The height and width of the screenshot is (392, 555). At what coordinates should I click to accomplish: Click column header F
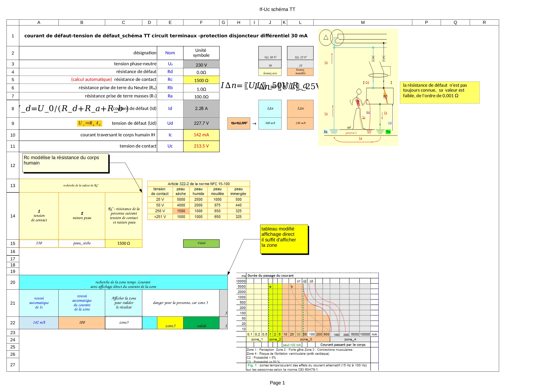201,23
